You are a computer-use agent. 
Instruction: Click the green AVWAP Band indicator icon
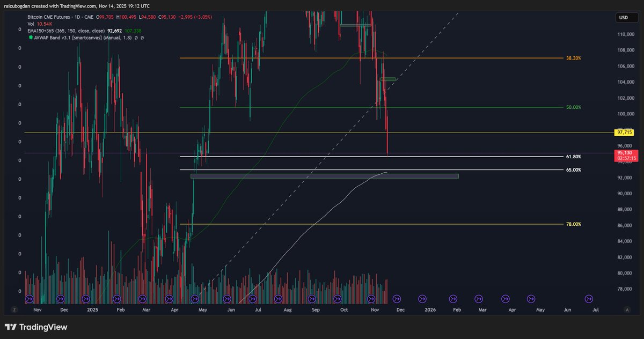tap(30, 38)
